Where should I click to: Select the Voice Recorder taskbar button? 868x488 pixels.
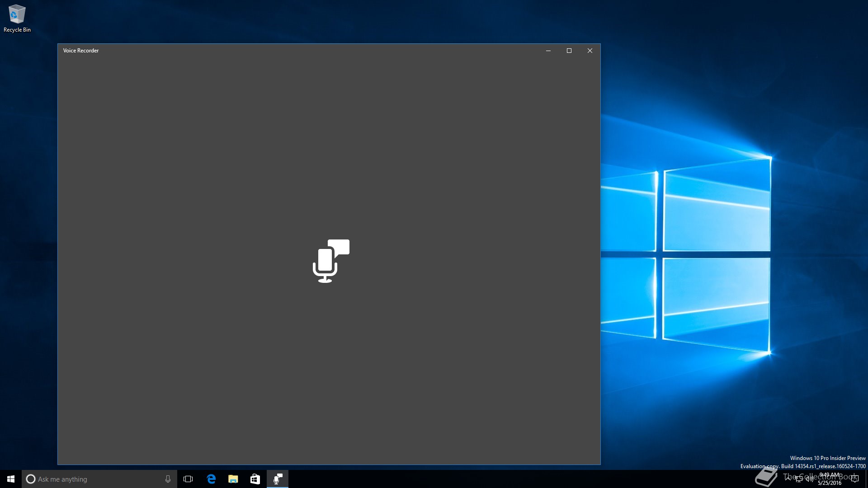[278, 479]
